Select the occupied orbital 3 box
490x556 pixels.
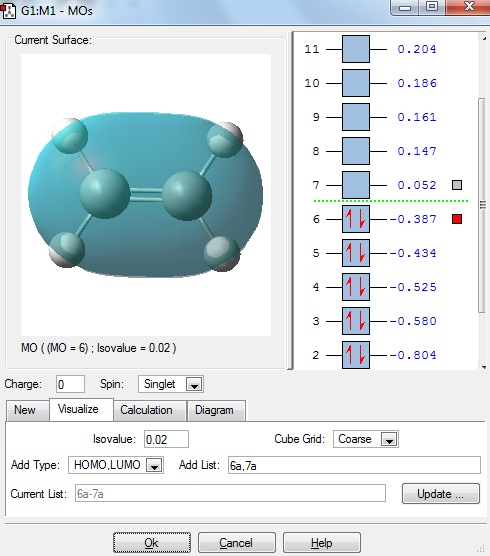point(356,321)
